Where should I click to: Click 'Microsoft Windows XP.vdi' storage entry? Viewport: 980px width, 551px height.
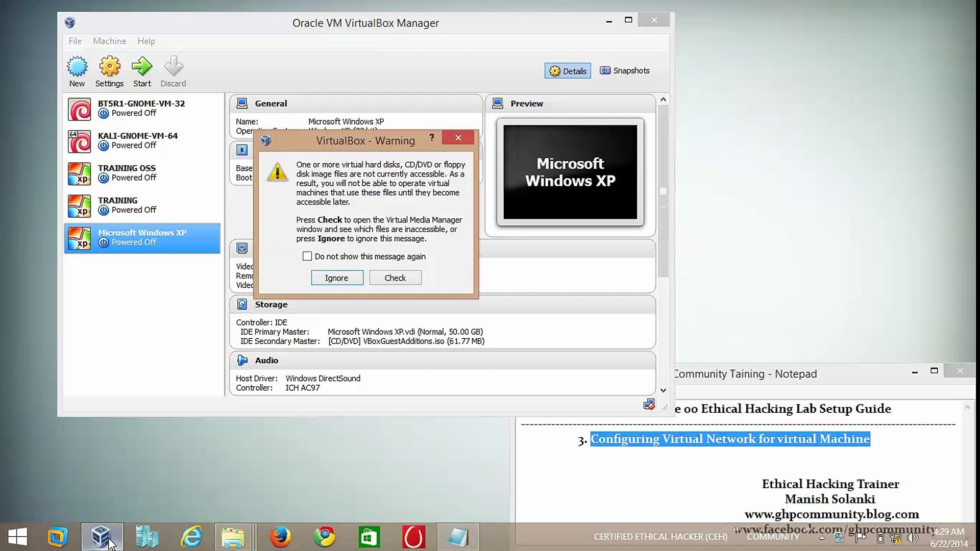(x=405, y=332)
